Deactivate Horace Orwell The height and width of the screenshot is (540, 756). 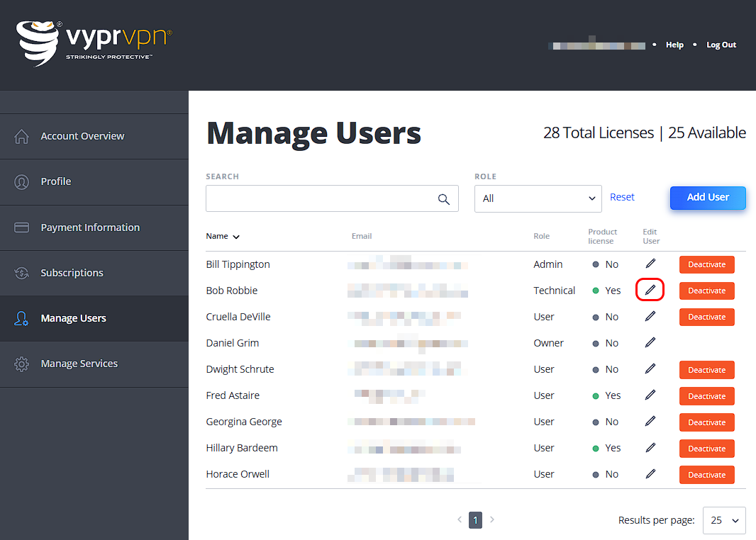tap(707, 475)
